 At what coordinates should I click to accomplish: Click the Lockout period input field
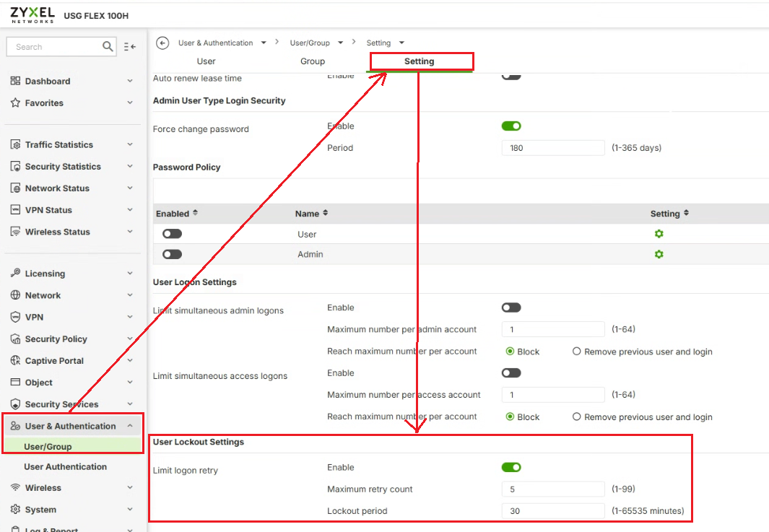pos(552,511)
